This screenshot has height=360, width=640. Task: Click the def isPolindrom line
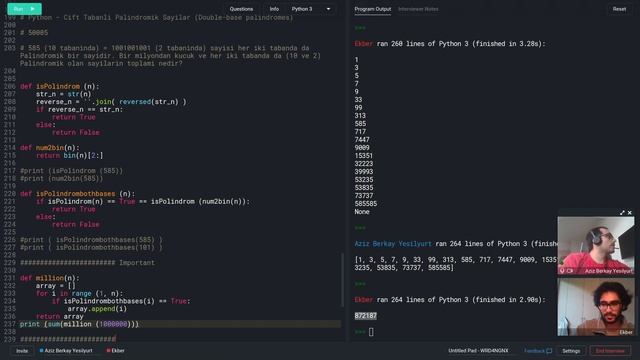click(60, 86)
